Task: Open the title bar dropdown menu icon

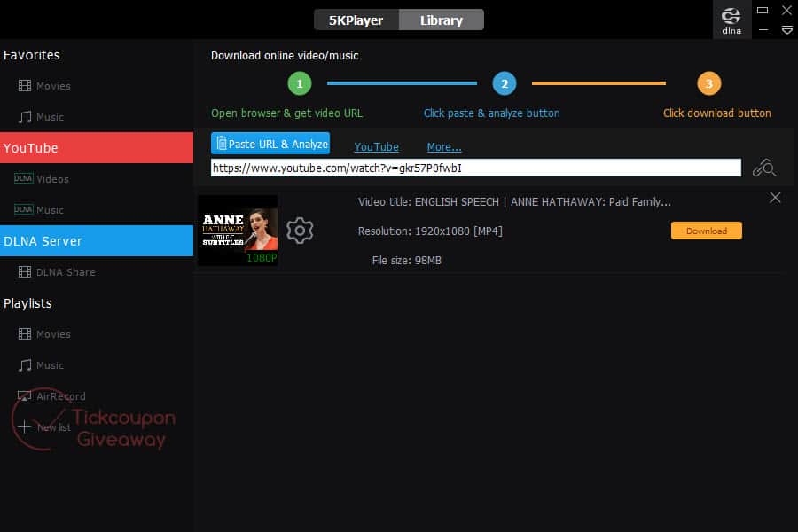Action: (786, 30)
